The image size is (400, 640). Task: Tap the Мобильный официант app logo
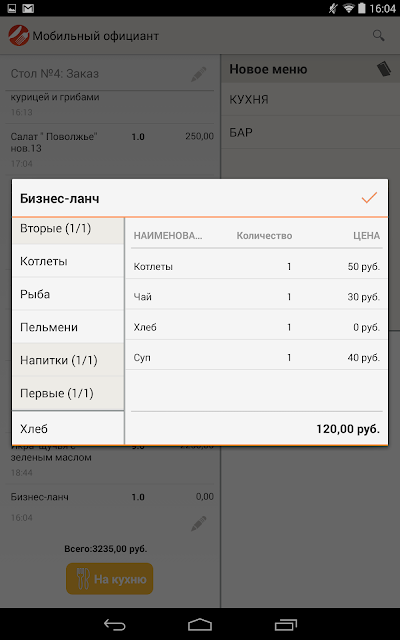[x=19, y=36]
